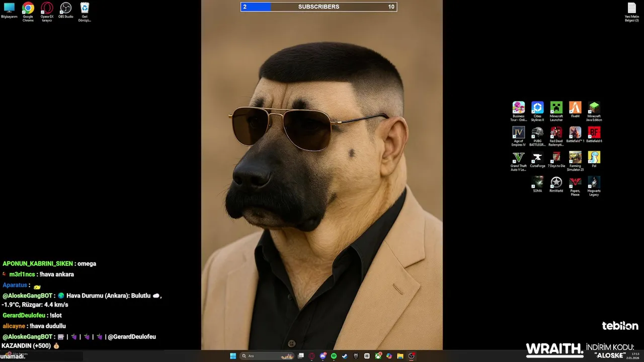Select the Red Dead Redemption shortcut
The image size is (644, 362).
click(x=556, y=136)
